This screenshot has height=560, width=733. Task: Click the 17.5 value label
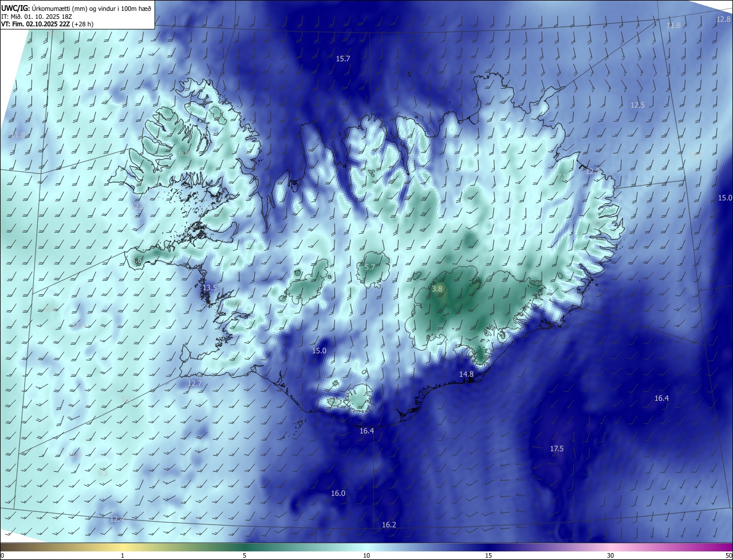click(557, 448)
